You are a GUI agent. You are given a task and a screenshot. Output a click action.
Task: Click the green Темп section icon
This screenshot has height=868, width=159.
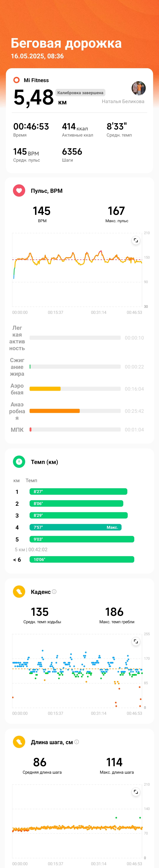tap(19, 462)
